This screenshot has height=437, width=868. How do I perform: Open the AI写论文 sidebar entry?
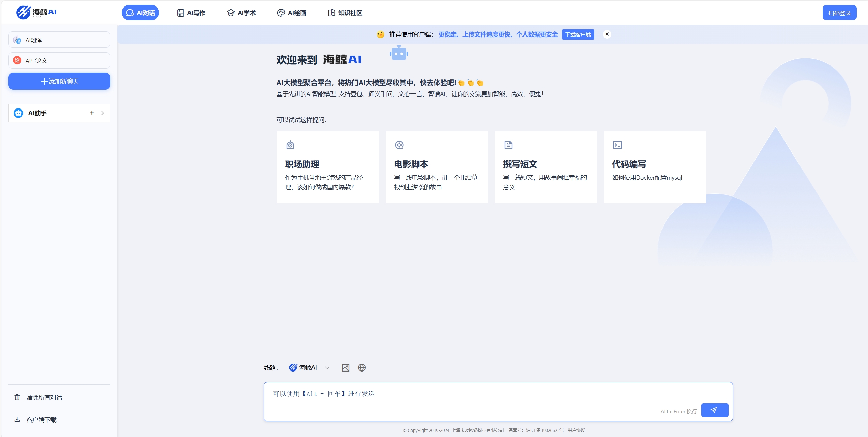59,60
